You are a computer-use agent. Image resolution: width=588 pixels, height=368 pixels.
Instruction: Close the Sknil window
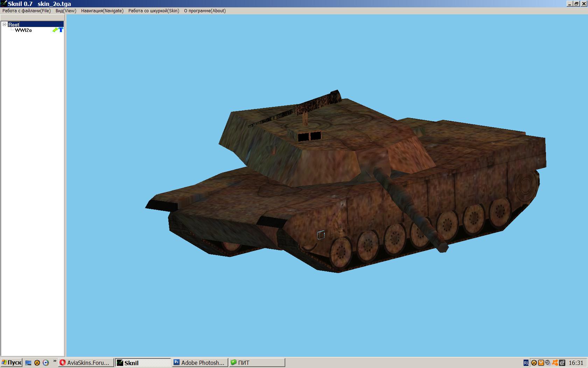(583, 4)
